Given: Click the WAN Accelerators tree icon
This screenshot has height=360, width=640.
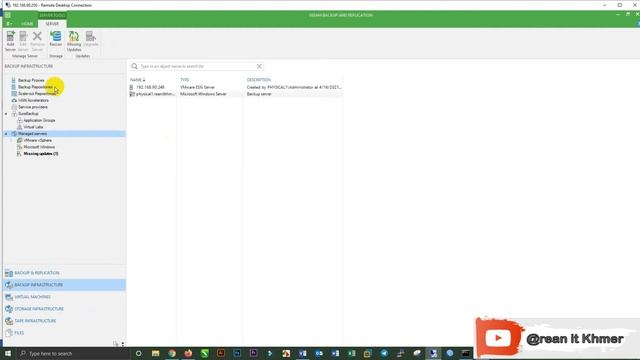Looking at the screenshot, I should pyautogui.click(x=14, y=100).
